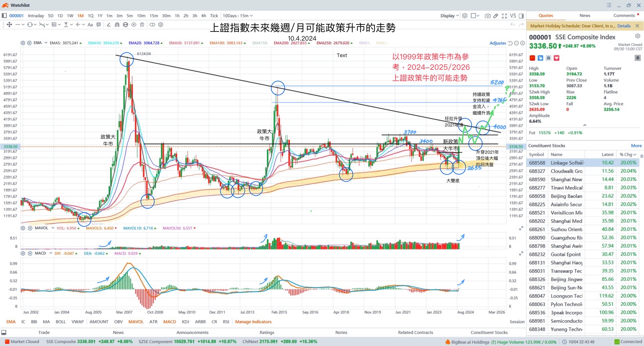Image resolution: width=644 pixels, height=346 pixels.
Task: Remove the EMA indicator
Action: [x=29, y=43]
